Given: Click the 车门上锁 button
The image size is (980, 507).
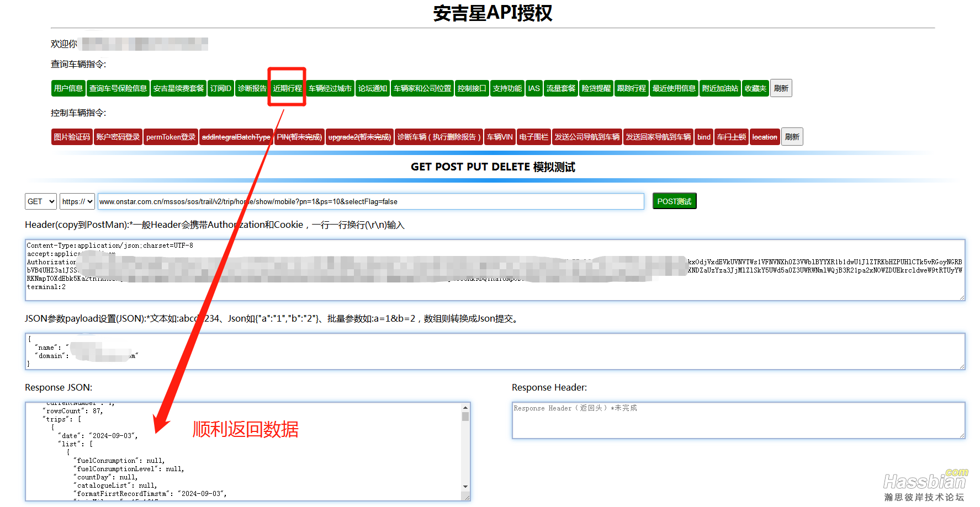Looking at the screenshot, I should pyautogui.click(x=732, y=137).
